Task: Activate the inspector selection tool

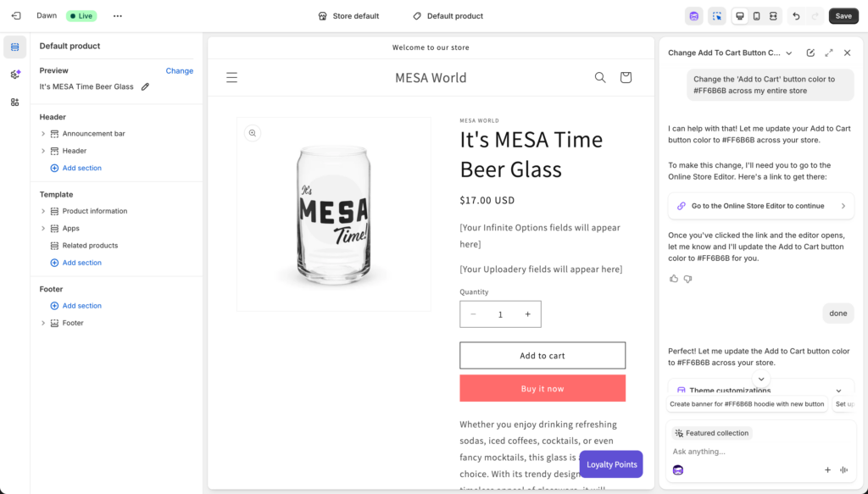Action: coord(717,16)
